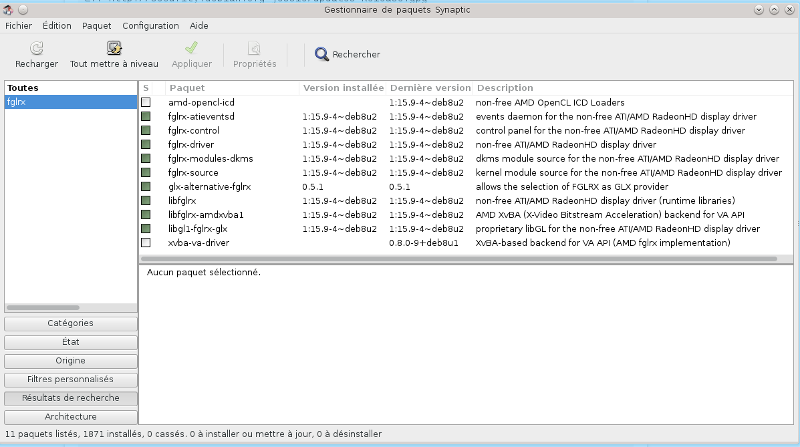800x447 pixels.
Task: Click the Propriétés toolbar icon
Action: click(x=254, y=48)
